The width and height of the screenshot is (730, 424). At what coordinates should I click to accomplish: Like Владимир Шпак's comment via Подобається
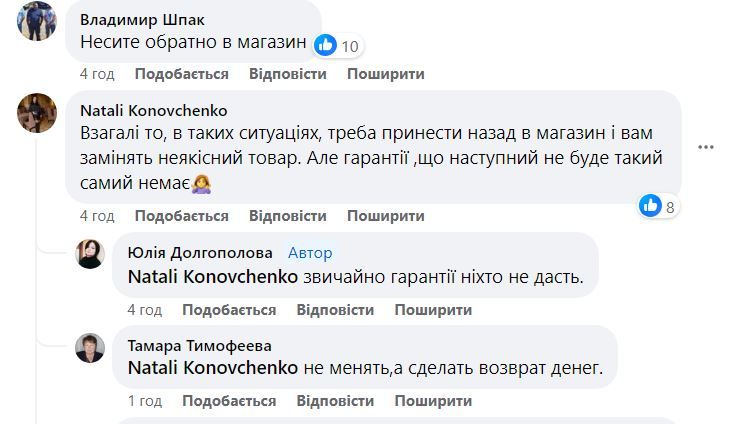pyautogui.click(x=181, y=74)
